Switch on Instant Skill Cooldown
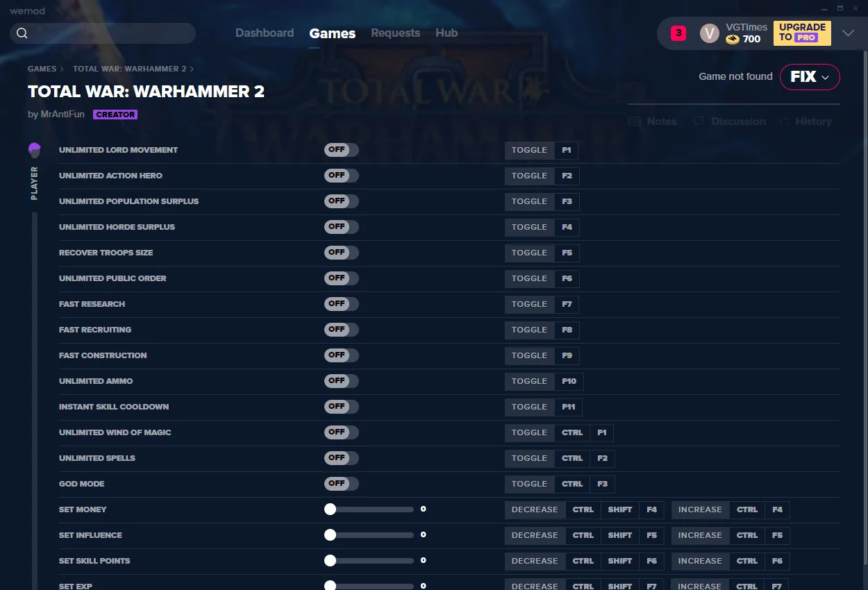The height and width of the screenshot is (590, 868). tap(342, 407)
